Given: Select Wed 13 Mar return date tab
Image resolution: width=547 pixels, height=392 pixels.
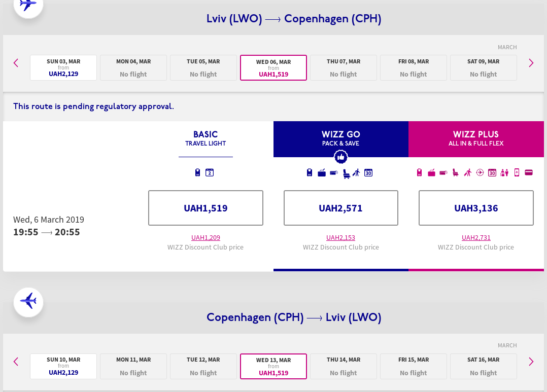Looking at the screenshot, I should [x=273, y=366].
